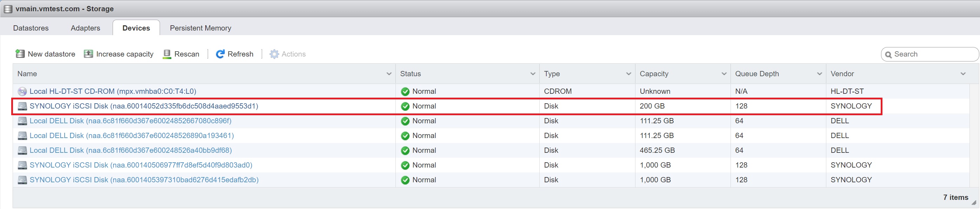Click the Refresh arrow icon

click(220, 54)
